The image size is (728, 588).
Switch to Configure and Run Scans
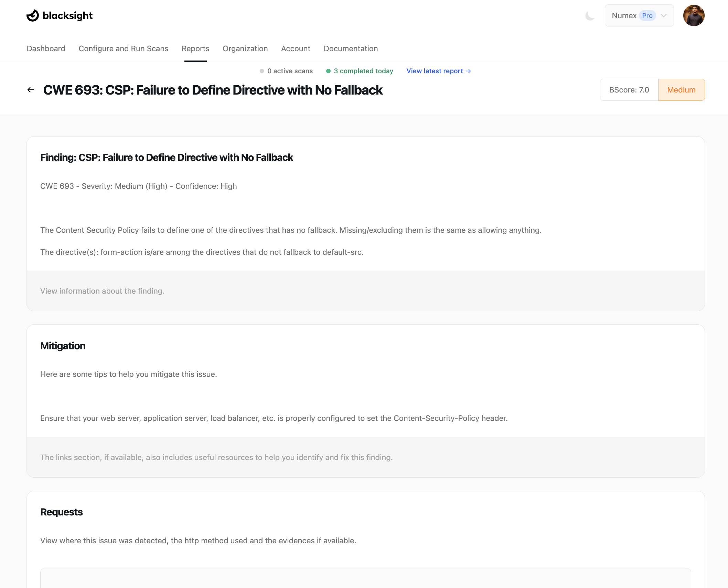(x=124, y=48)
